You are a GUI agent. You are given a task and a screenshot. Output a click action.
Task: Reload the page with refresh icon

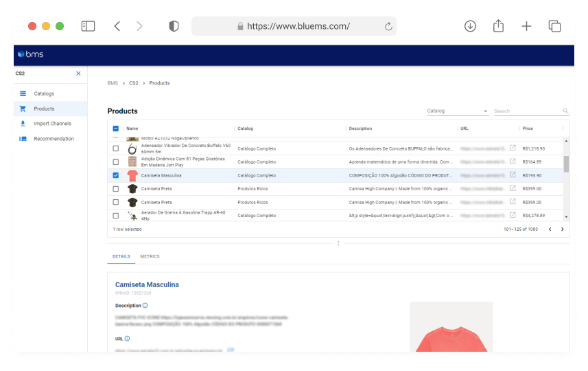tap(388, 26)
